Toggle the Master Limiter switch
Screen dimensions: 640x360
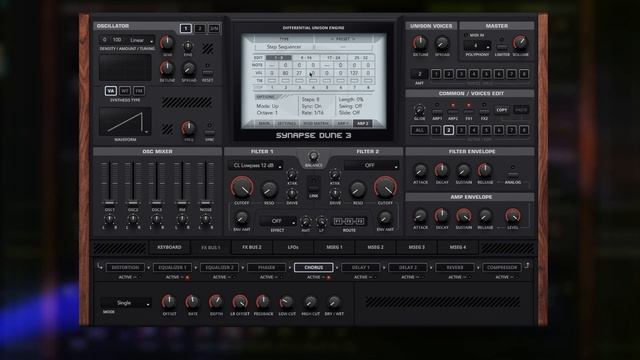502,47
